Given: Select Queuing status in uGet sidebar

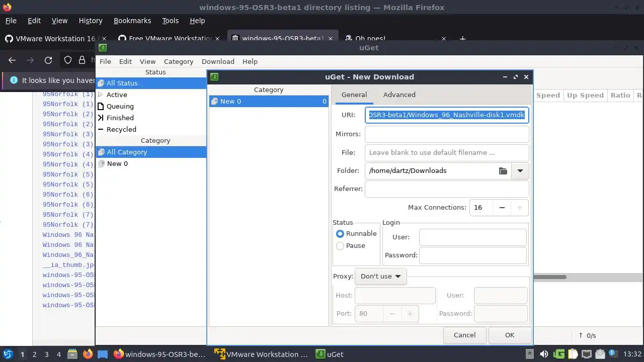Looking at the screenshot, I should (x=151, y=106).
